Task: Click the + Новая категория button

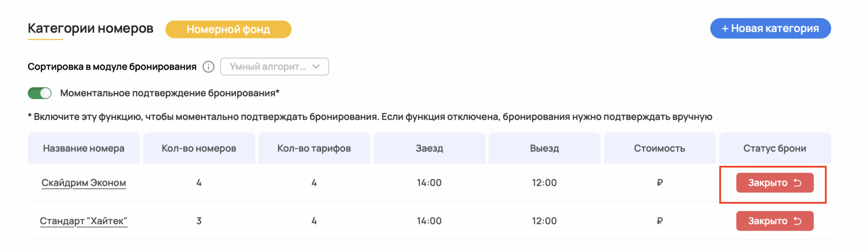Action: pyautogui.click(x=770, y=28)
